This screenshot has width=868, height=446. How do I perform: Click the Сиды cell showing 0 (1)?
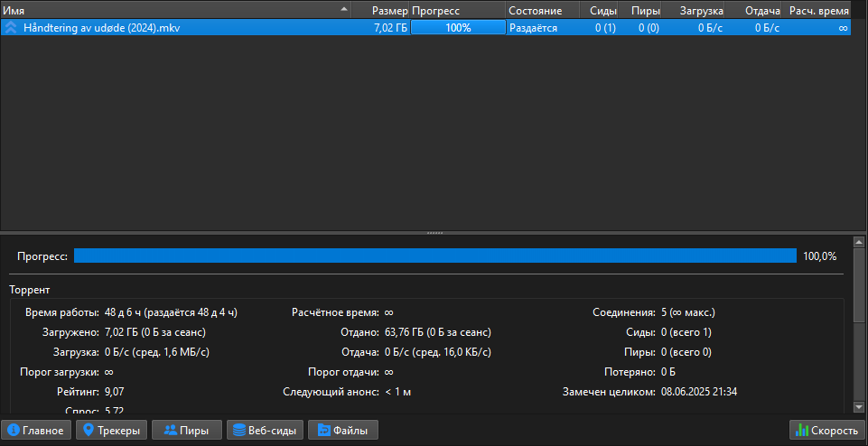pyautogui.click(x=605, y=28)
